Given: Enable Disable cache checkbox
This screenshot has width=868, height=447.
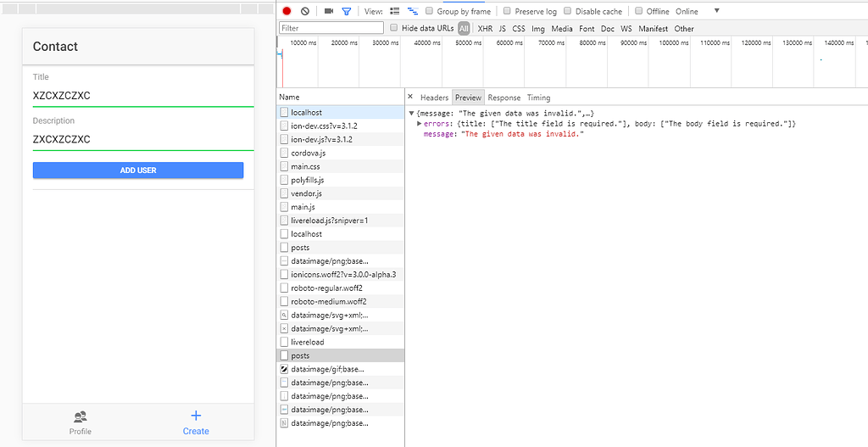Looking at the screenshot, I should (567, 11).
